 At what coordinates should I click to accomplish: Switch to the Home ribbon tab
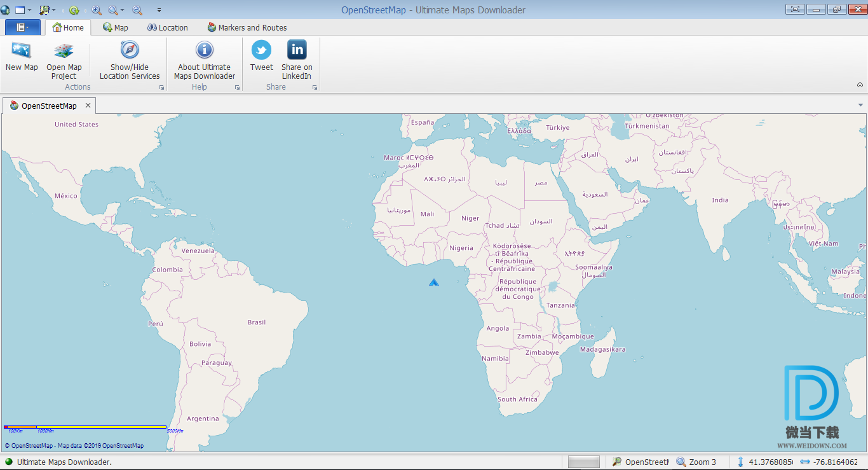[68, 27]
